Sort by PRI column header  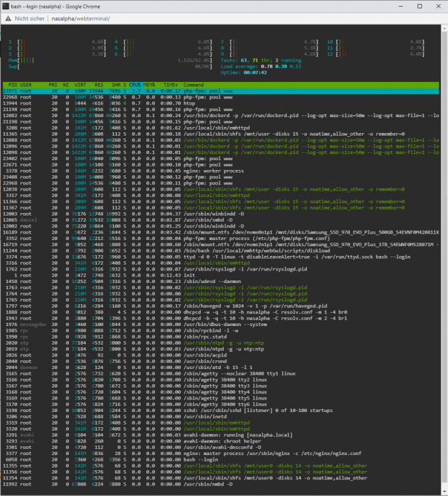click(53, 85)
